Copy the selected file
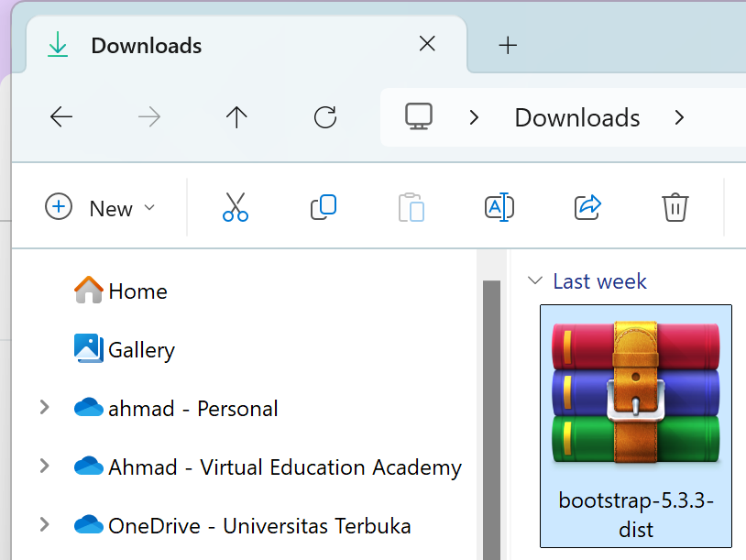 point(324,207)
